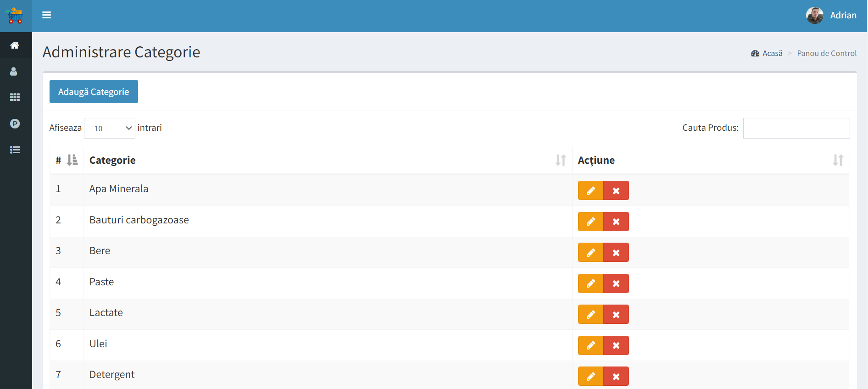Open the list icon in sidebar
This screenshot has height=389, width=868.
15,150
